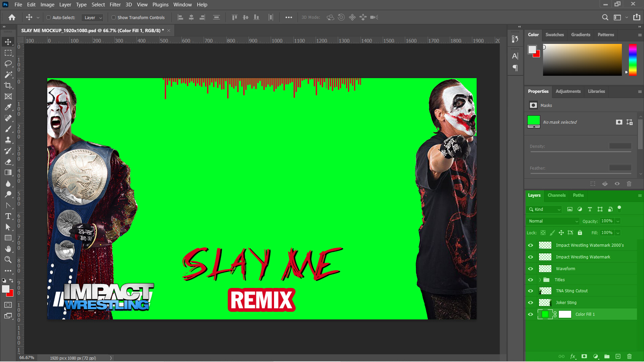The height and width of the screenshot is (362, 644).
Task: Select the Rectangular Marquee tool
Action: pyautogui.click(x=8, y=53)
